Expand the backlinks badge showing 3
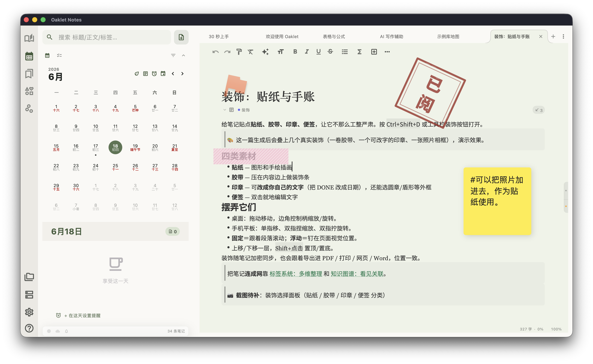This screenshot has width=593, height=364. click(x=539, y=110)
